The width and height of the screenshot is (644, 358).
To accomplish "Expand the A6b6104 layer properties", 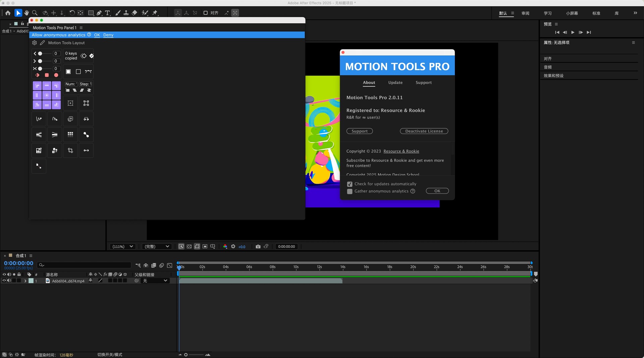I will (25, 281).
